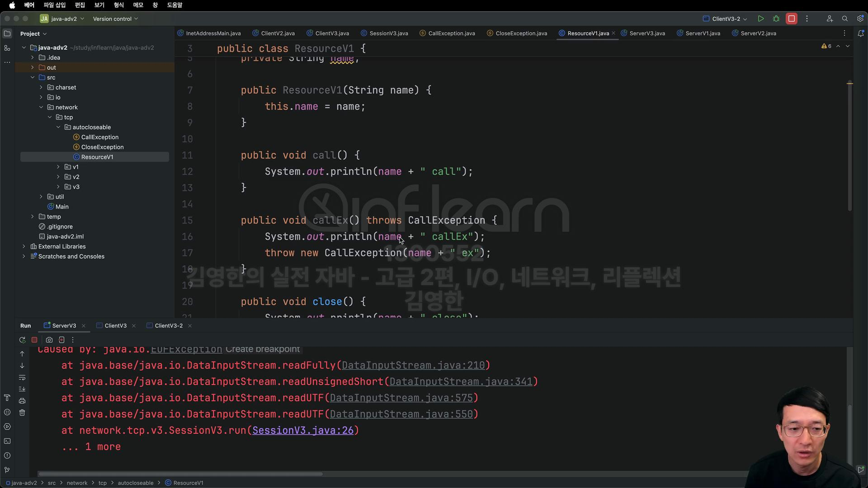The image size is (868, 488).
Task: Click autocloseable breadcrumb in status bar
Action: [x=136, y=483]
